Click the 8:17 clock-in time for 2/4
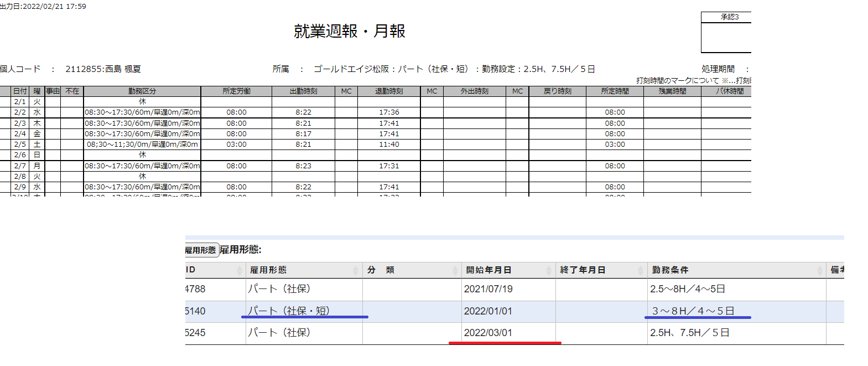 303,134
